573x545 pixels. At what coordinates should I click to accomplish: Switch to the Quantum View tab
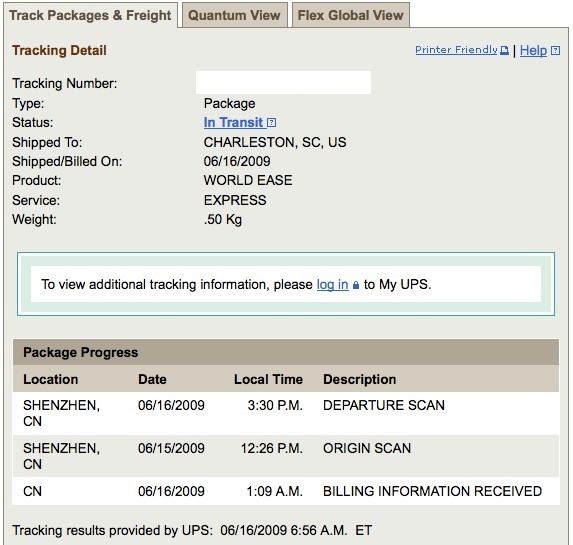coord(235,15)
